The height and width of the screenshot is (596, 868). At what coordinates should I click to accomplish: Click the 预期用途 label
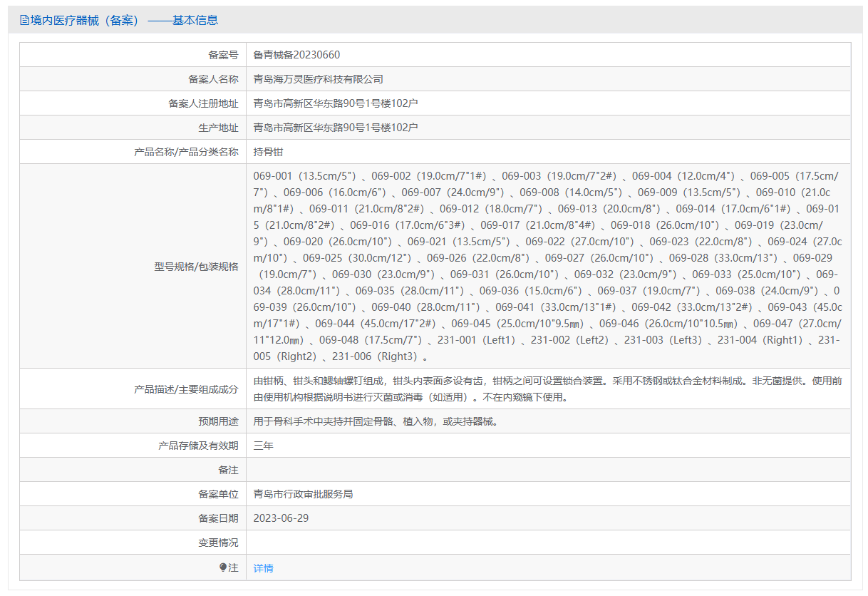(x=218, y=421)
